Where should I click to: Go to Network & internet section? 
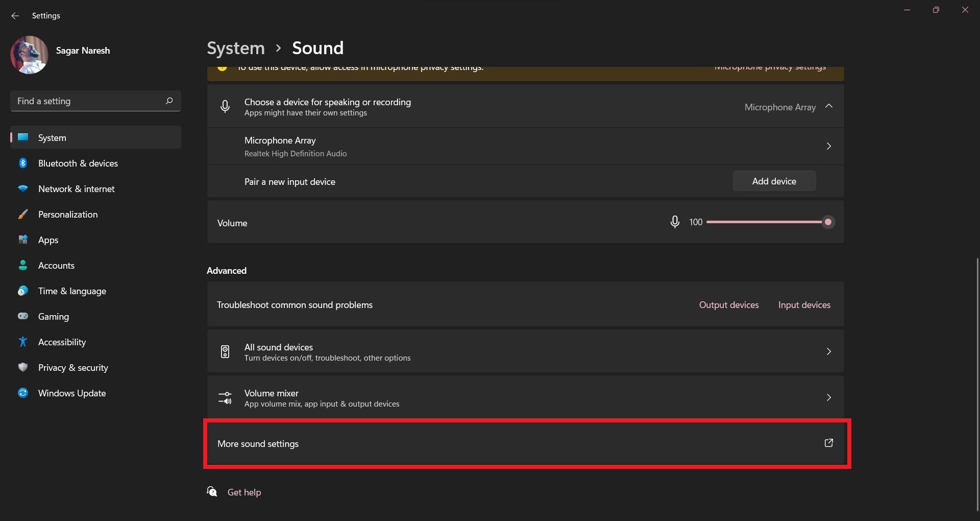click(76, 189)
